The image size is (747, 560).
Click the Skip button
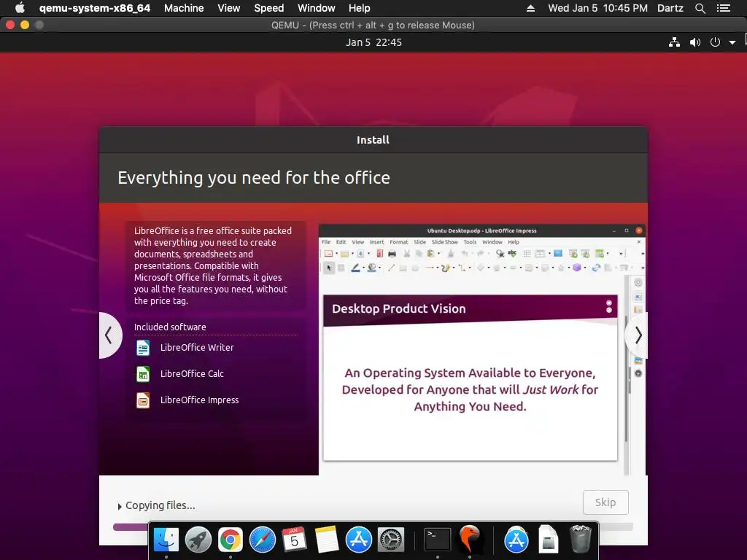pyautogui.click(x=605, y=502)
